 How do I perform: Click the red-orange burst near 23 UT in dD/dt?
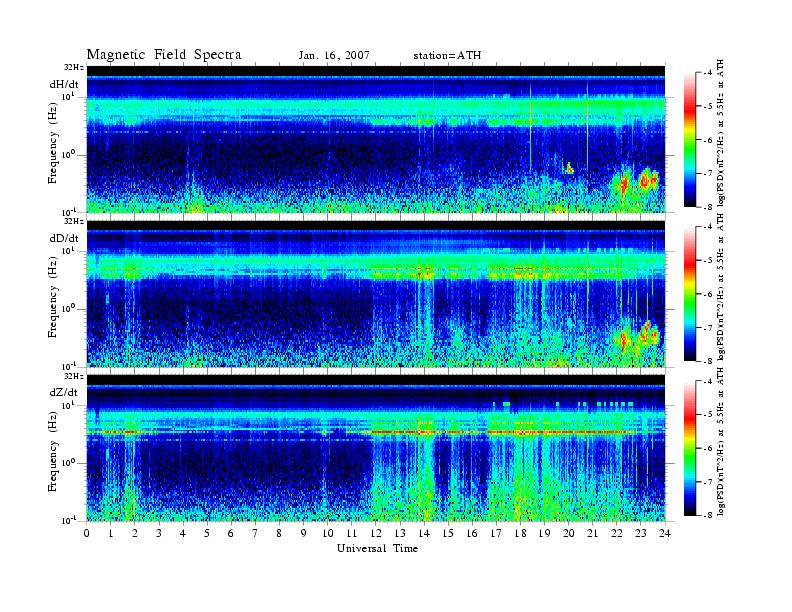pyautogui.click(x=646, y=331)
